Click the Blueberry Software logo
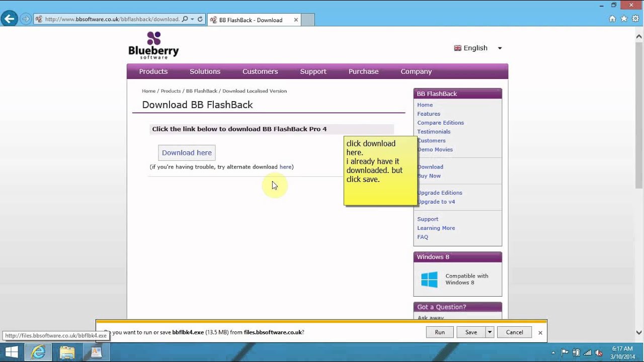The height and width of the screenshot is (362, 644). point(153,45)
